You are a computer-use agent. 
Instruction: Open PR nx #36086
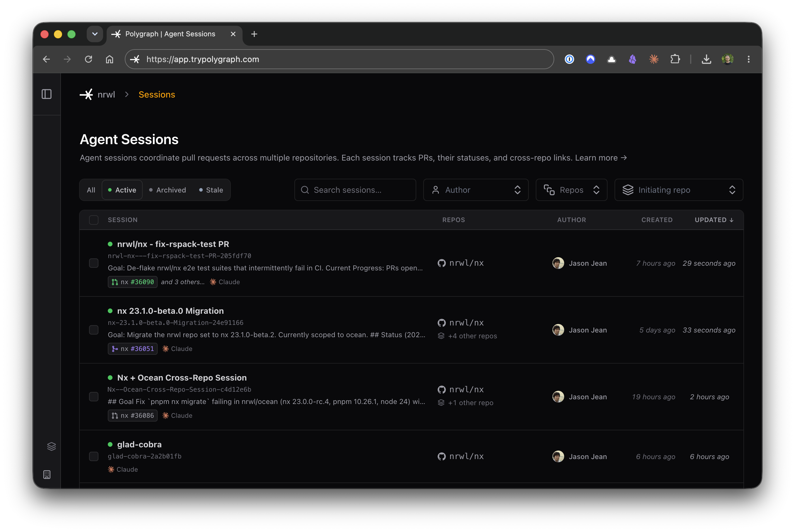[x=133, y=416]
